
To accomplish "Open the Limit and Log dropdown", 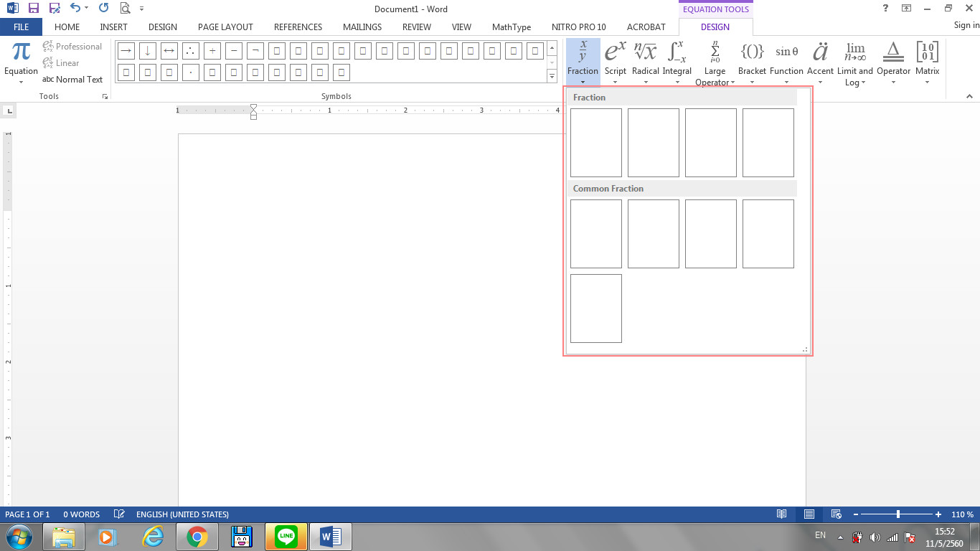I will pyautogui.click(x=855, y=62).
